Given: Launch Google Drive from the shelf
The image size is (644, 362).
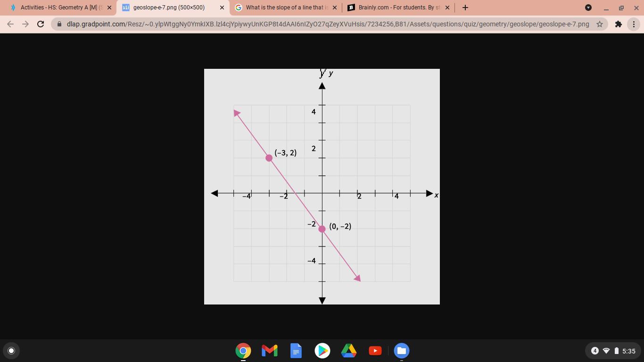Looking at the screenshot, I should pyautogui.click(x=349, y=351).
